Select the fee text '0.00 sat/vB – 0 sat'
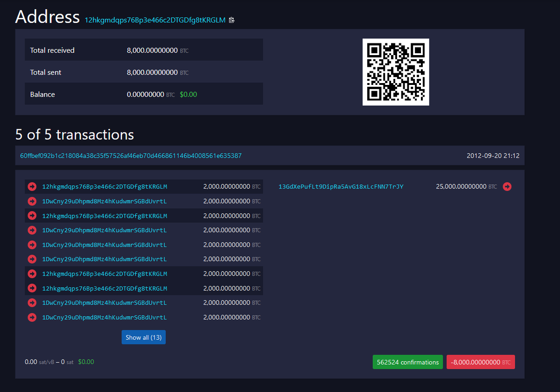This screenshot has width=560, height=392. [x=49, y=362]
